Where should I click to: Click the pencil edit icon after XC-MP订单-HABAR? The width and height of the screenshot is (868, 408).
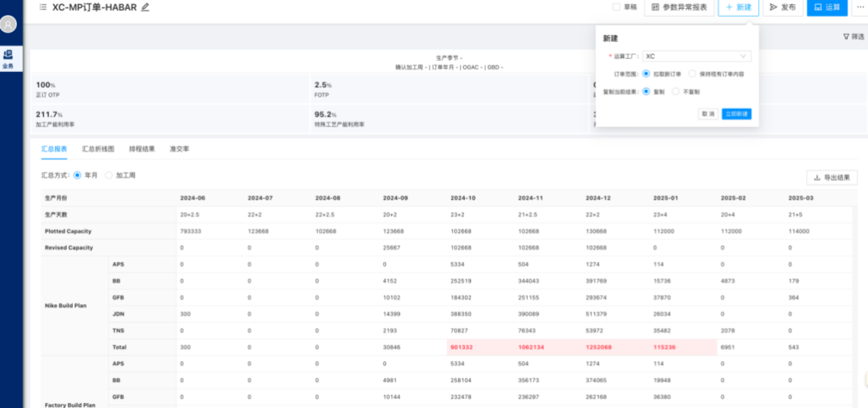coord(145,7)
